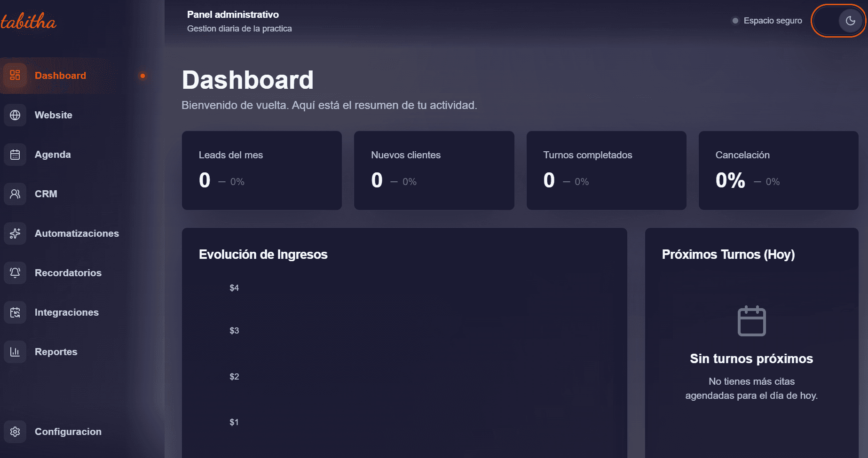Navigate to Automatizaciones
The width and height of the screenshot is (868, 458).
[x=75, y=233]
